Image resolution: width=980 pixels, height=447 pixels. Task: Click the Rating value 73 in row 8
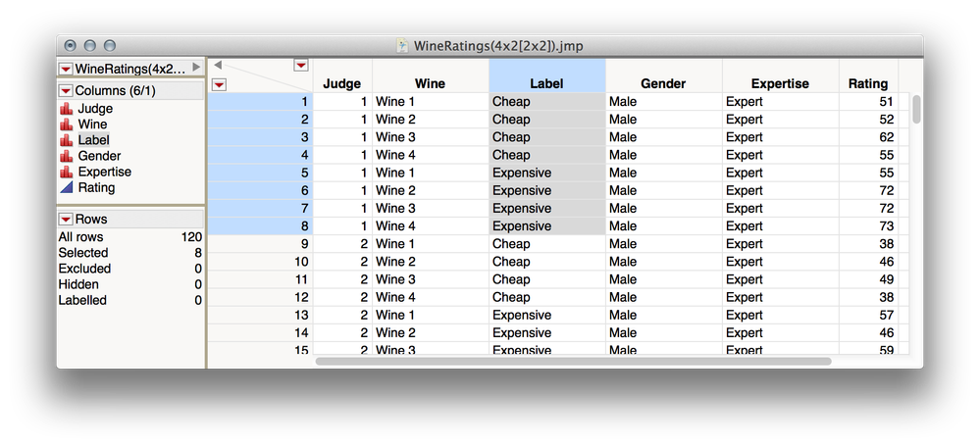868,226
